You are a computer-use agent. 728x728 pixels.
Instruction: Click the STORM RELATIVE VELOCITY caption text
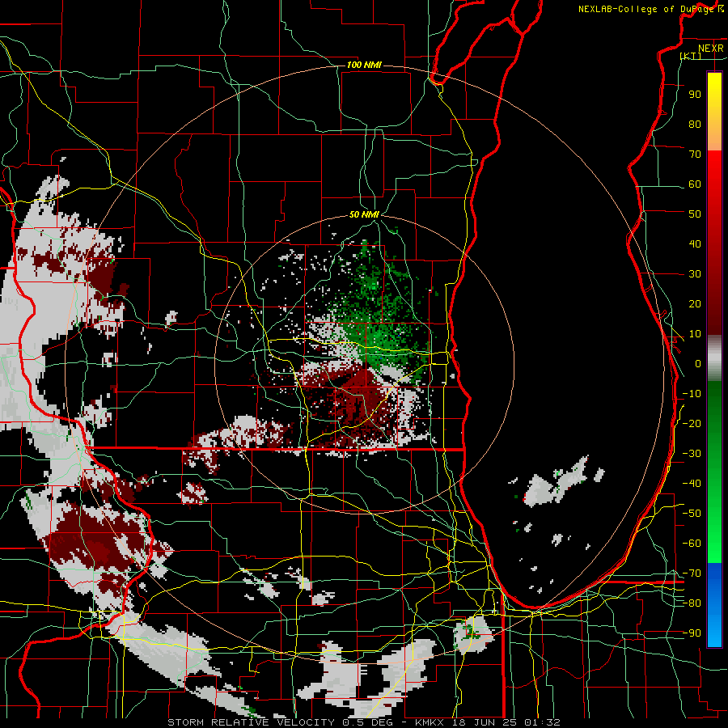[250, 722]
